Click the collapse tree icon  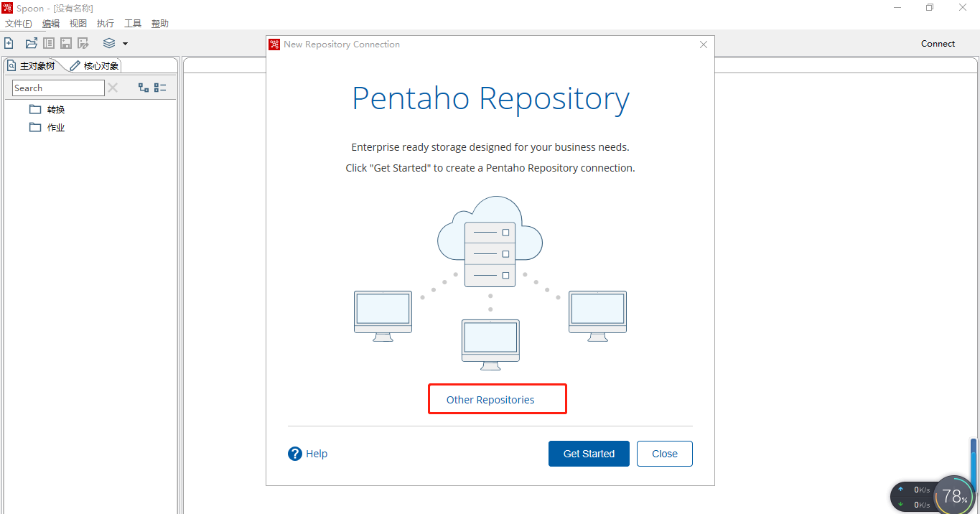point(160,88)
